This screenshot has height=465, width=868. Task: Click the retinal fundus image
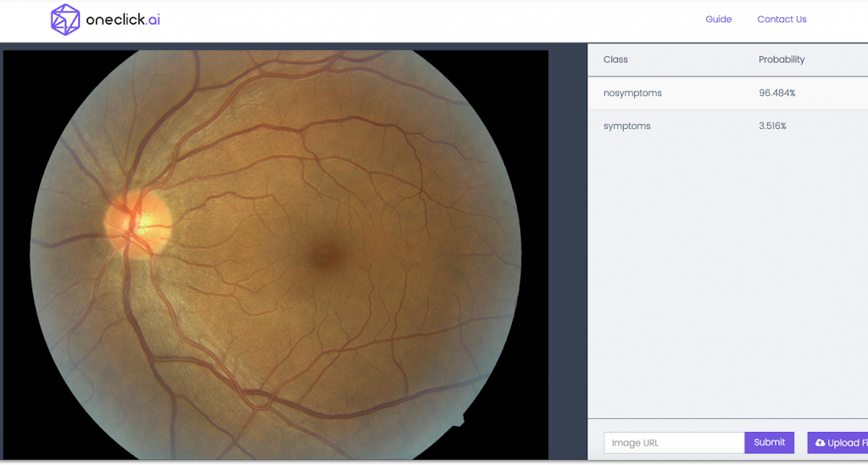275,255
